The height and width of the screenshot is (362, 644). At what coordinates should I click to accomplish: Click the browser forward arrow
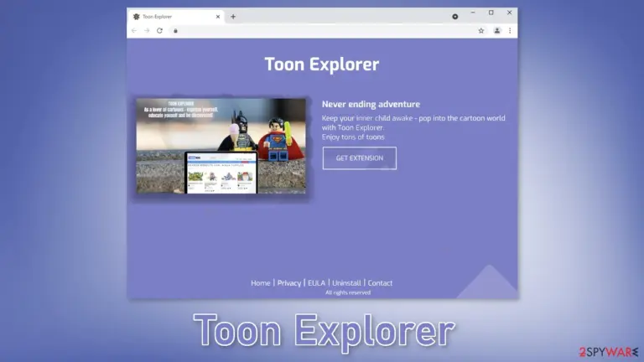[147, 31]
